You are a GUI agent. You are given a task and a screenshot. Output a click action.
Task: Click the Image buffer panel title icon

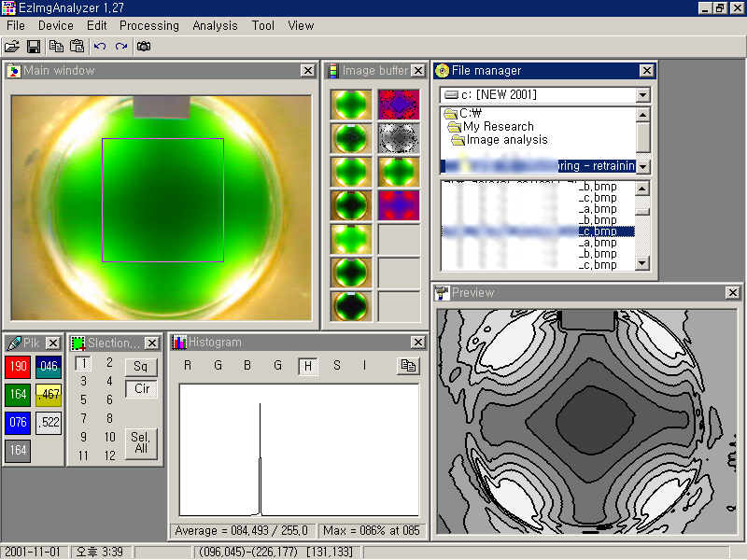pos(334,71)
